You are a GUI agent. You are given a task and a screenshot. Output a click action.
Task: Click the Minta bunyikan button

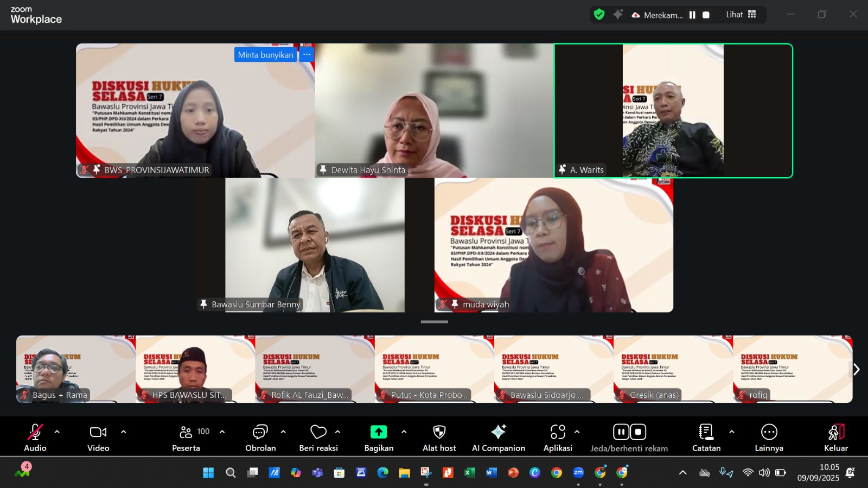click(x=265, y=55)
